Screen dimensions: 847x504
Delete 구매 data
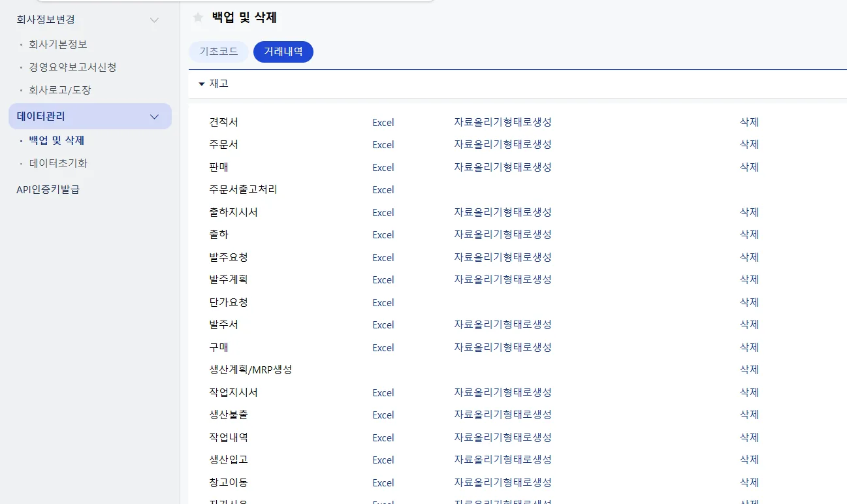coord(749,347)
